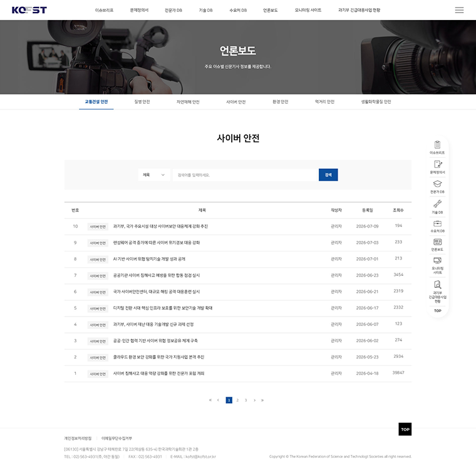Open the 개인정보처리방침 footer link
Screen dimensions: 476x468
pyautogui.click(x=78, y=438)
